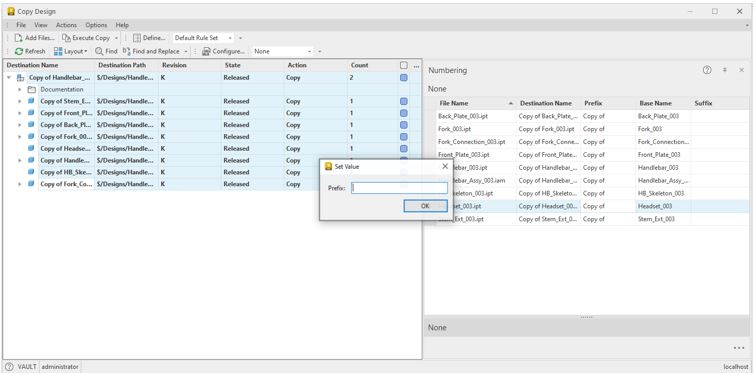Sort by File Name column header
755x374 pixels.
point(475,103)
